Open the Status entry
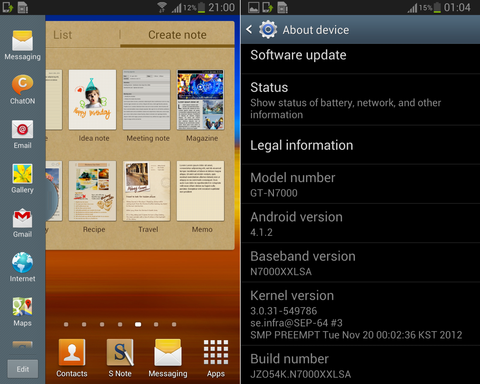This screenshot has height=384, width=480. click(361, 100)
